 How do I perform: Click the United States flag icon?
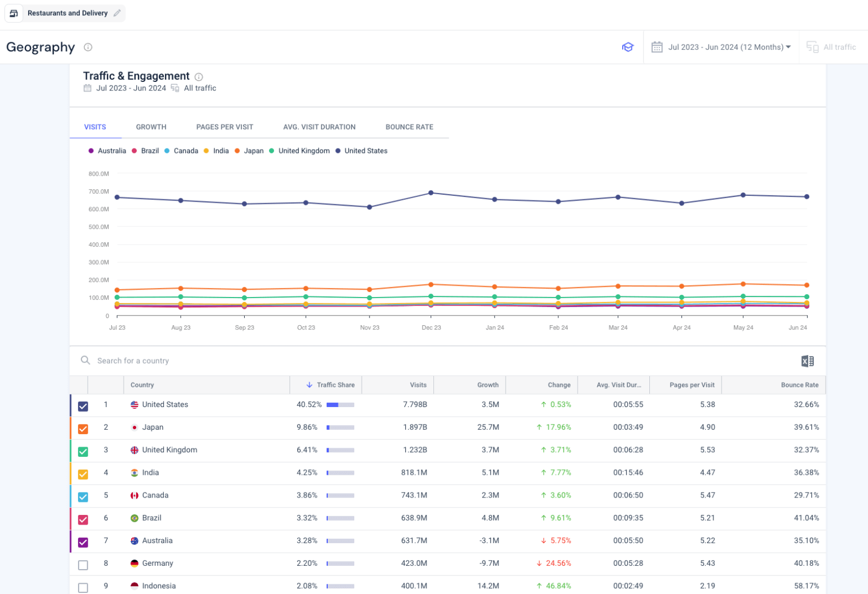click(x=134, y=405)
